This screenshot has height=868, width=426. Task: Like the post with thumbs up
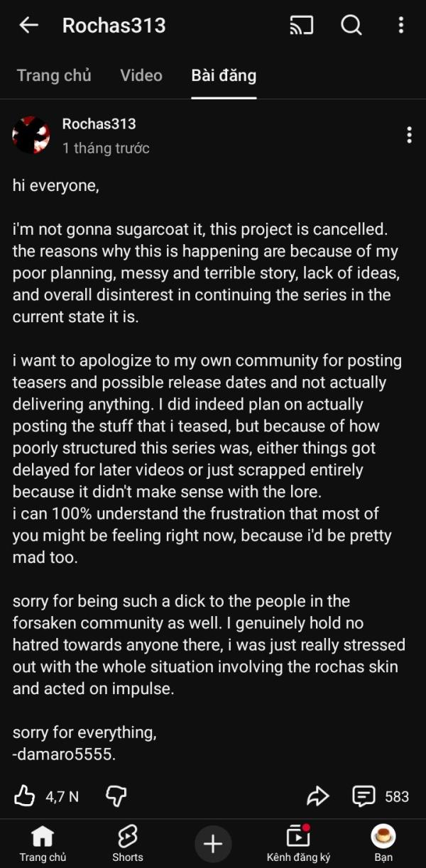click(x=25, y=796)
